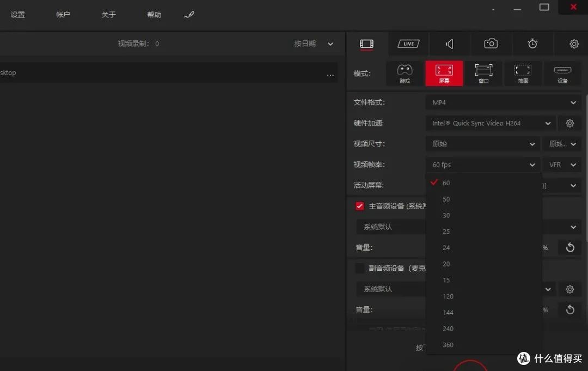Open the 视频尺寸 原始 dropdown

(x=482, y=144)
